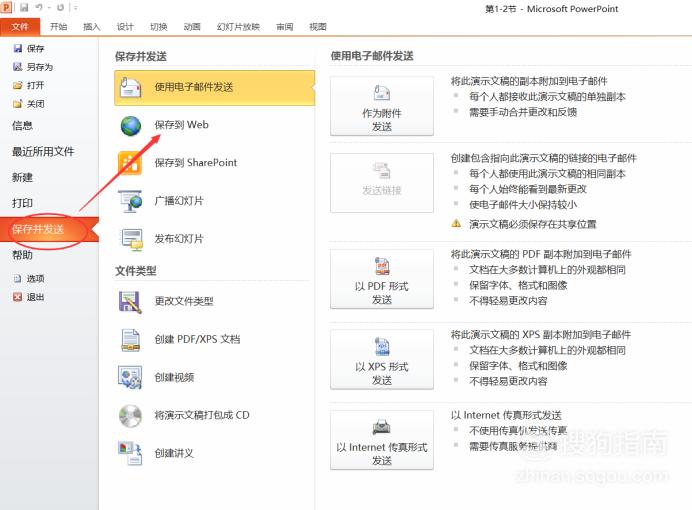Choose the 创建 PDF/XPS 文档 text option
This screenshot has height=510, width=692.
pyautogui.click(x=197, y=339)
